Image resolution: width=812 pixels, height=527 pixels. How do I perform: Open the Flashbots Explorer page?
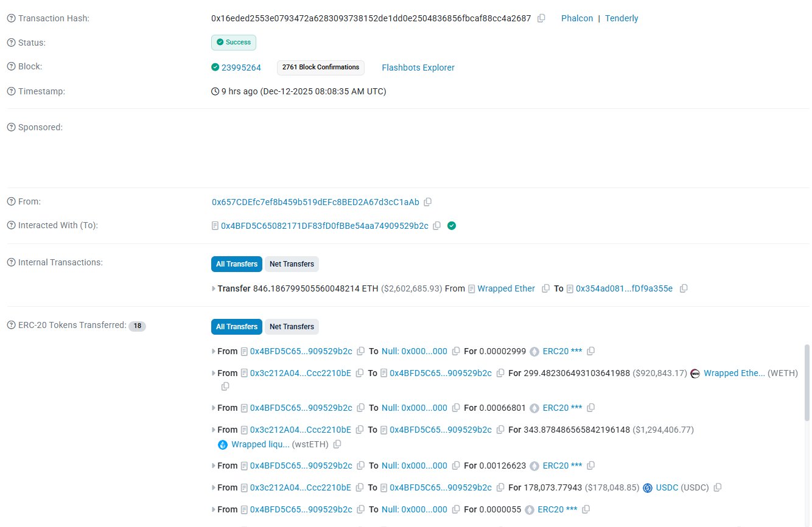click(418, 68)
